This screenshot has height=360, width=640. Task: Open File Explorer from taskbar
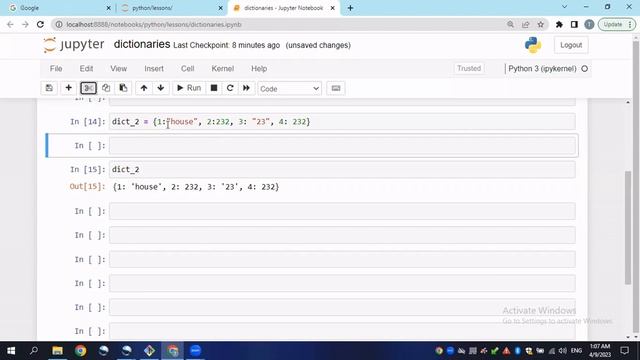point(58,351)
